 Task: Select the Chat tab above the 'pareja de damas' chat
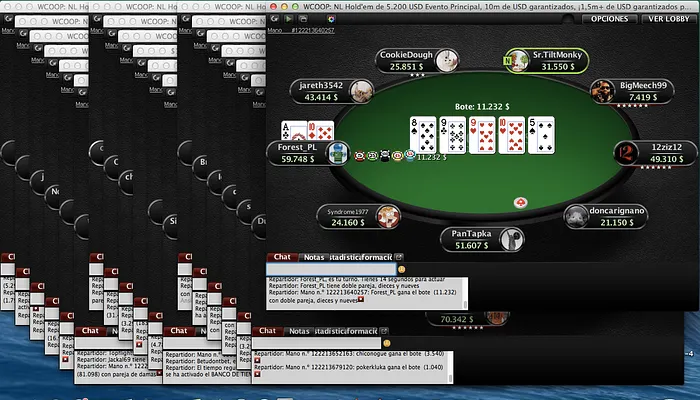tap(90, 331)
